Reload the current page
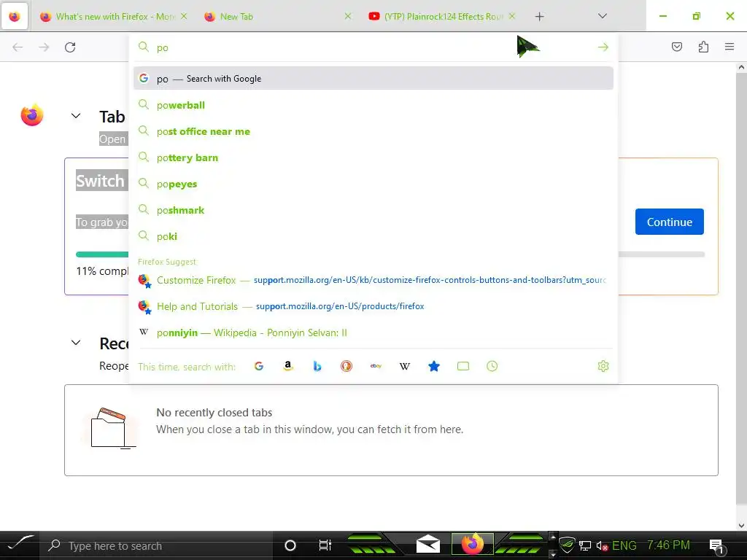Viewport: 747px width, 560px height. coord(70,47)
